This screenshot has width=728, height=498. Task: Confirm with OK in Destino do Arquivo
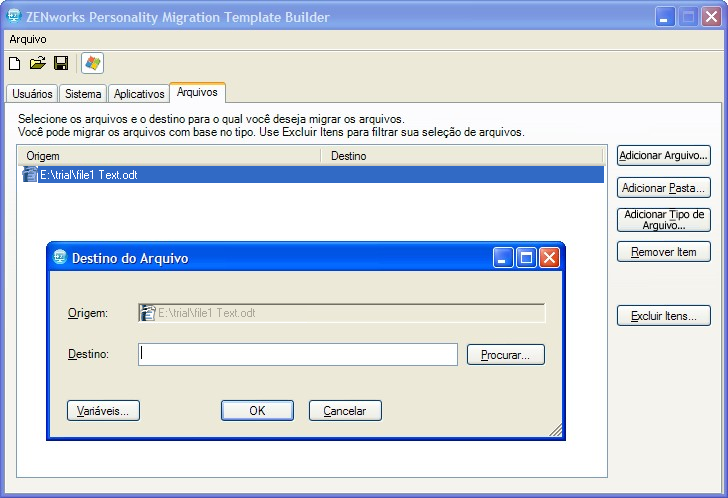(x=257, y=411)
